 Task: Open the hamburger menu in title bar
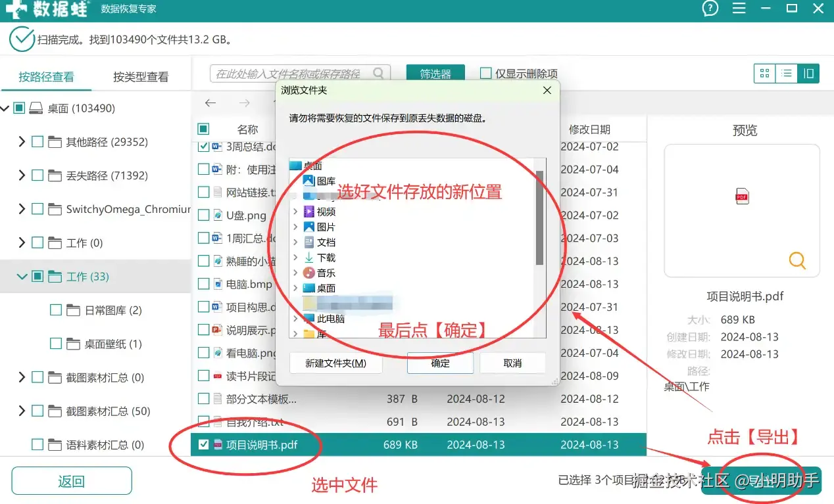tap(739, 9)
